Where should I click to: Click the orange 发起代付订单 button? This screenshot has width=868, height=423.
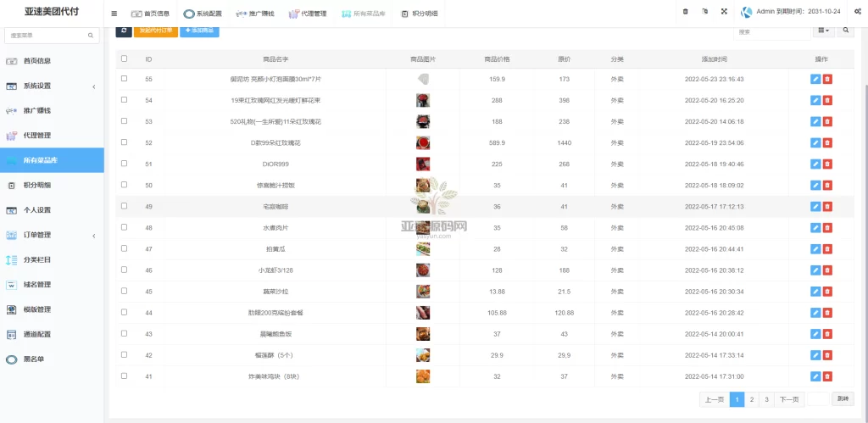[156, 31]
